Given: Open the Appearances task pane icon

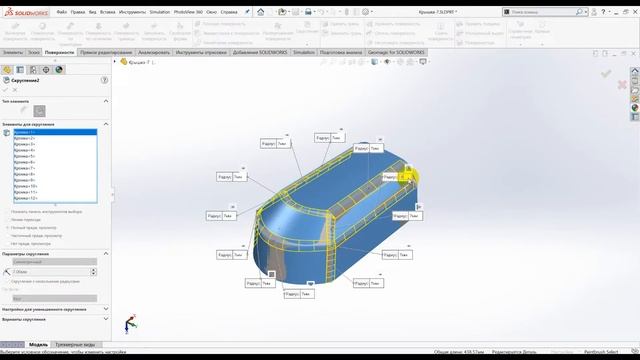Looking at the screenshot, I should point(635,108).
